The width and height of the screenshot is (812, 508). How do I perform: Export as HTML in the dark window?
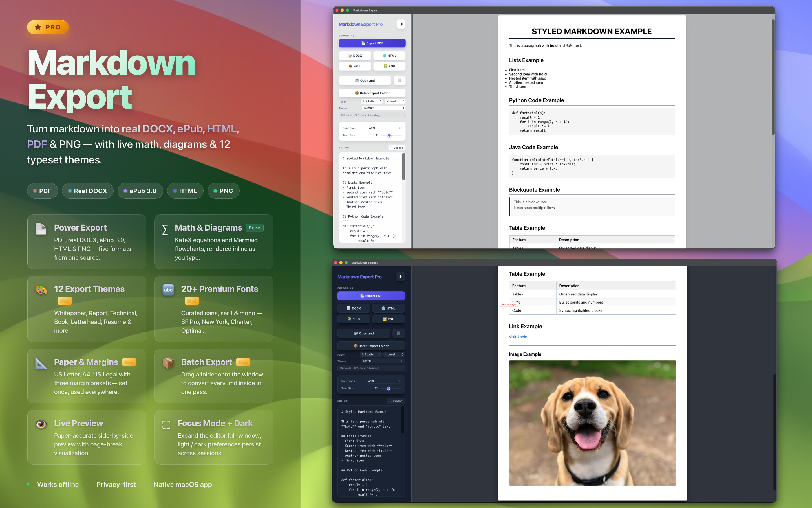(x=388, y=308)
